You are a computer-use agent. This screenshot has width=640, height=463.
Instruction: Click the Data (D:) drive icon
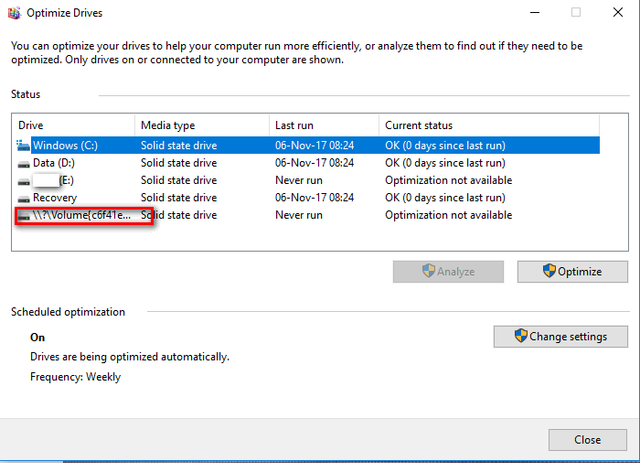coord(24,164)
